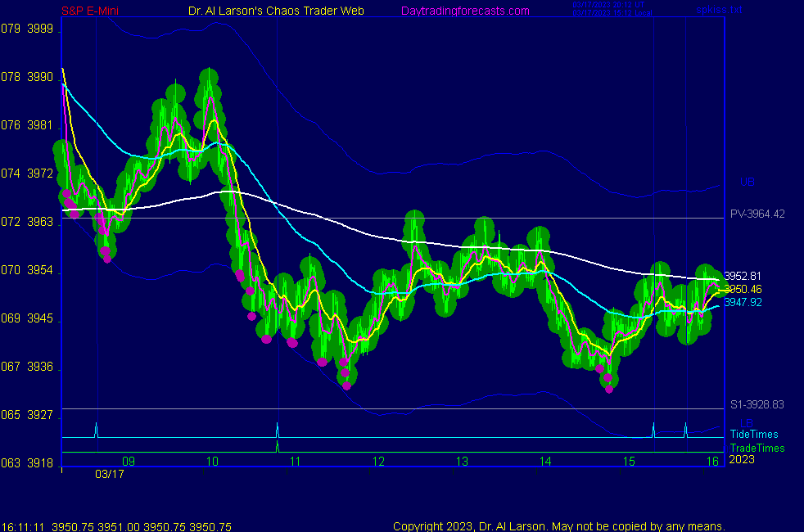Click the cyan tide spike after 15
804x532 pixels.
click(653, 430)
